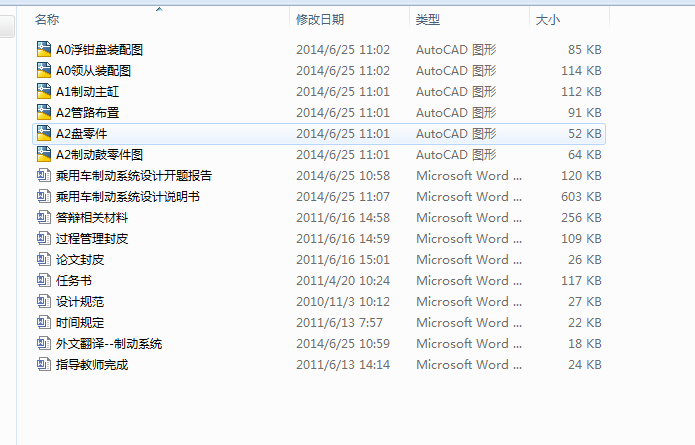Select the document name 过程管理封皮
This screenshot has width=695, height=445.
click(92, 238)
